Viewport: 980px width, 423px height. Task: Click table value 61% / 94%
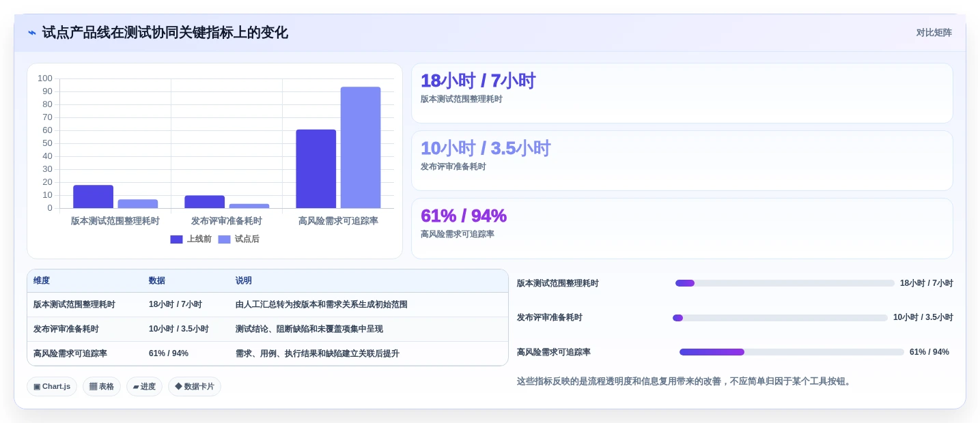pyautogui.click(x=169, y=353)
